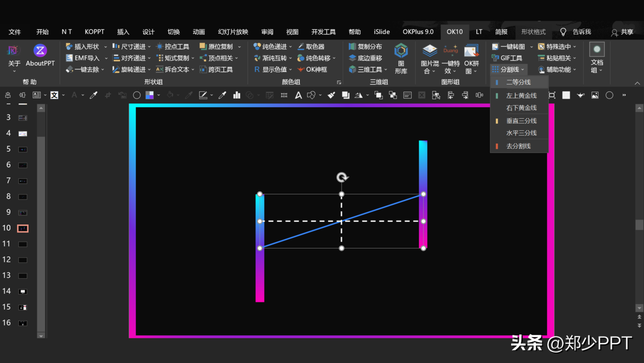Expand the 尺寸递进 dropdown
Screen dimensions: 644x363
tap(150, 47)
